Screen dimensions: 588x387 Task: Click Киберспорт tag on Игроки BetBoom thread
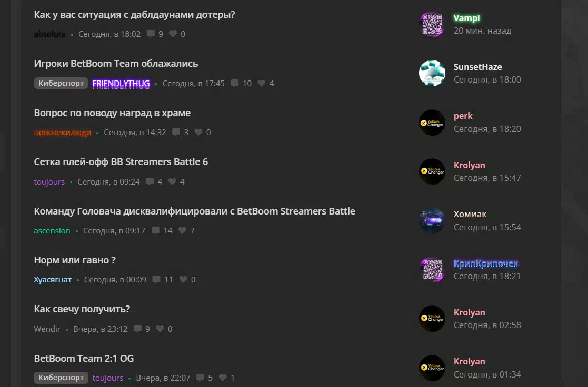[x=61, y=83]
